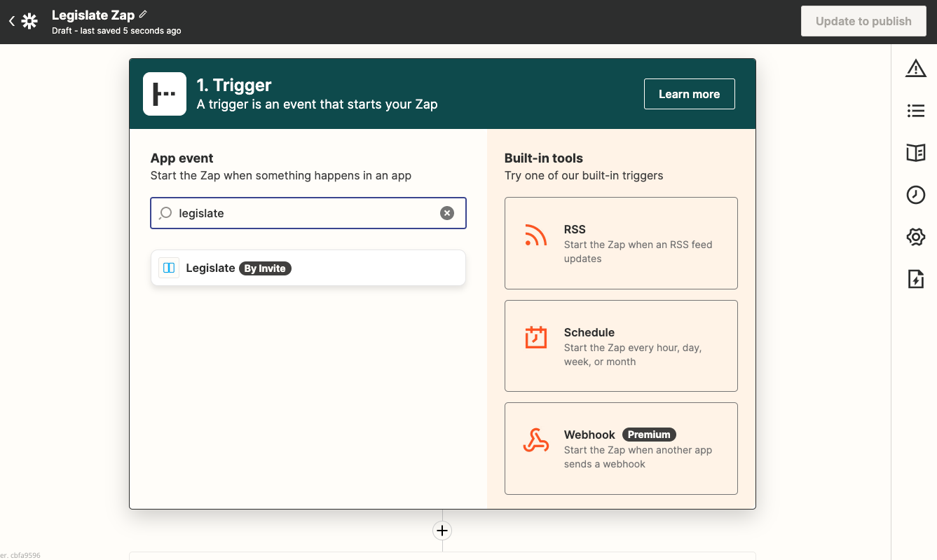Open the guide book icon in sidebar

pyautogui.click(x=915, y=152)
